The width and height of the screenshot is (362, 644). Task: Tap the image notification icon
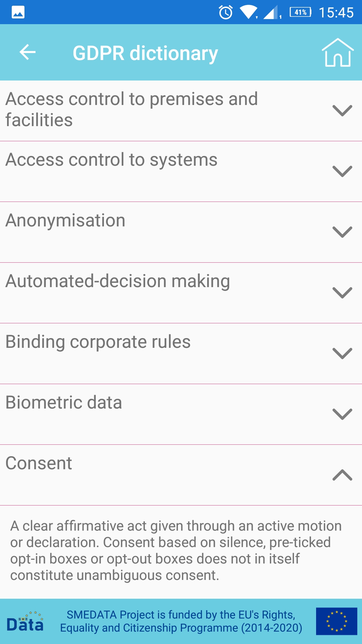pos(18,12)
